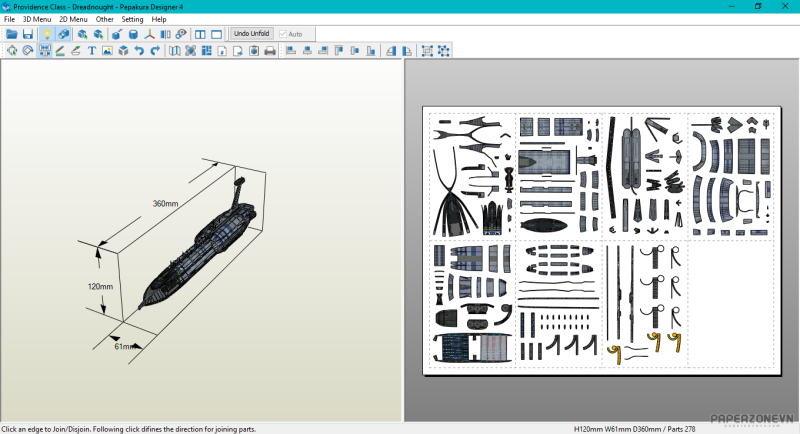Open the Help menu

click(159, 19)
